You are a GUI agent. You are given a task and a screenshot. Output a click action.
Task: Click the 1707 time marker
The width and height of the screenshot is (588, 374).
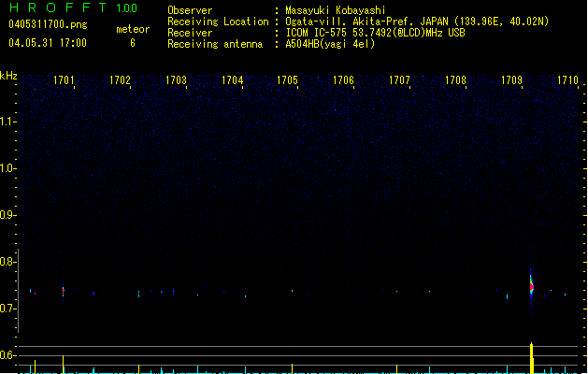[399, 80]
